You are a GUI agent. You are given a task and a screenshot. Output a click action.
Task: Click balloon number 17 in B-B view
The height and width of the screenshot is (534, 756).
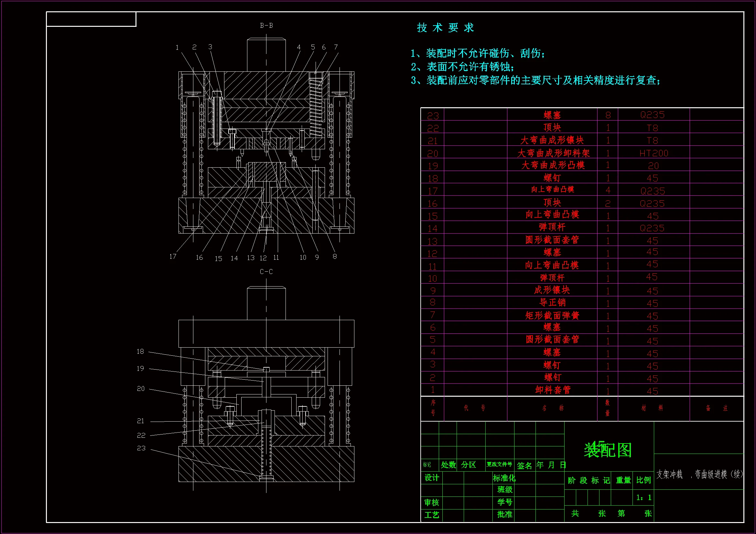click(x=173, y=256)
